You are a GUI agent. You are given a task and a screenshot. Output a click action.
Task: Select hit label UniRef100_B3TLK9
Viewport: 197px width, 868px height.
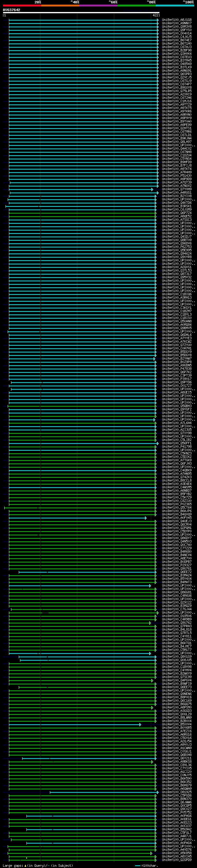tap(177, 67)
